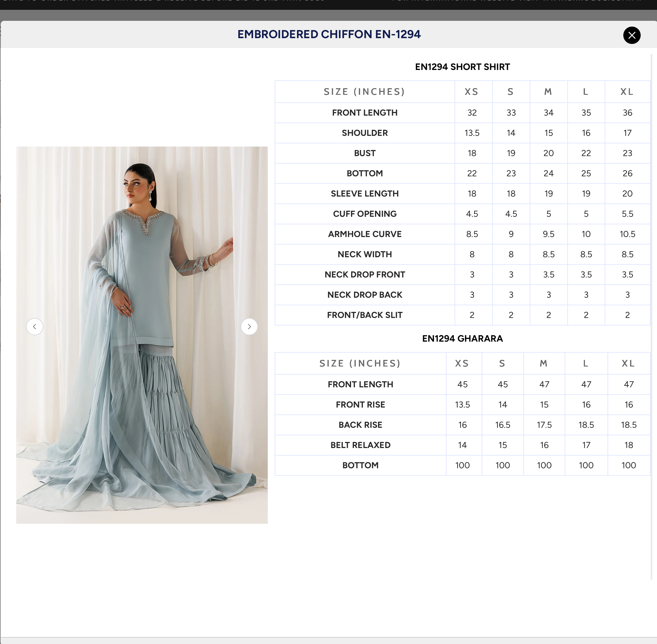This screenshot has height=644, width=657.
Task: Click the ARMHOLE CURVE row label
Action: click(365, 234)
